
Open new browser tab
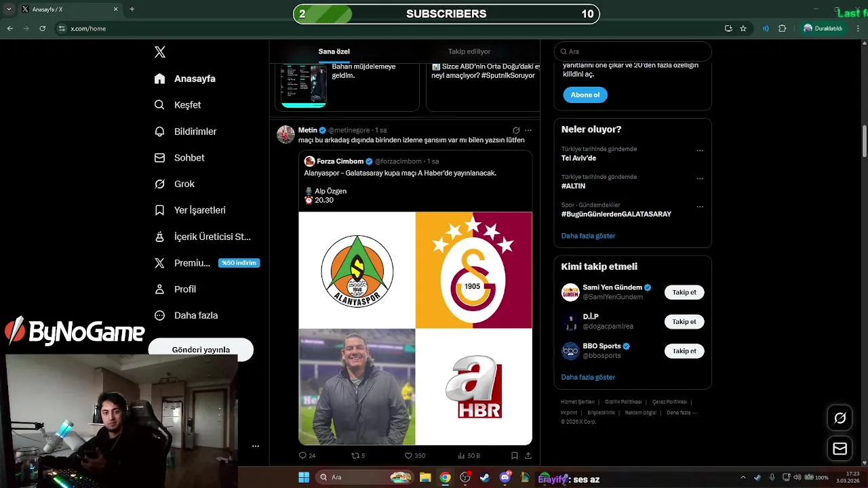pyautogui.click(x=132, y=9)
